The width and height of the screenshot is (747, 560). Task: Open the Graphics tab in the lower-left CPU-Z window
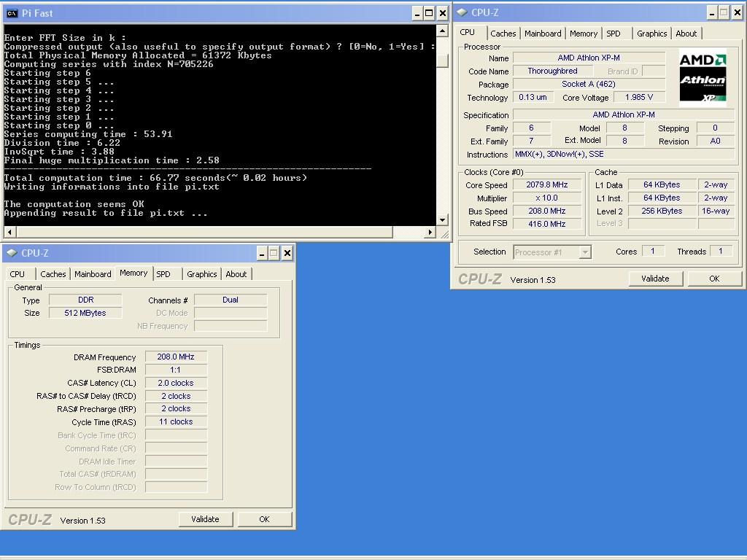(x=201, y=274)
